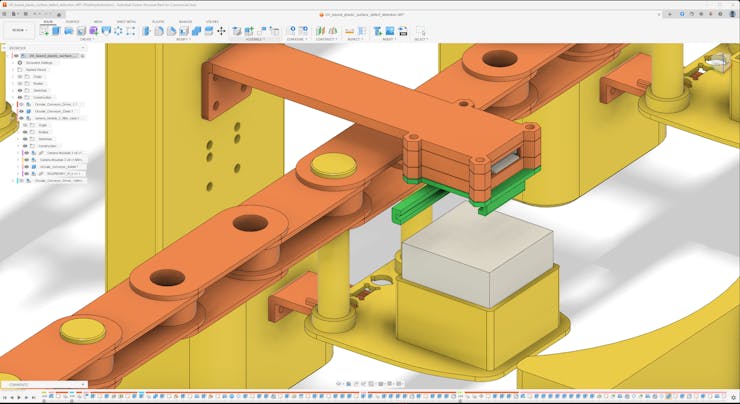Open the MODIFY dropdown menu
The width and height of the screenshot is (740, 404).
pyautogui.click(x=184, y=39)
